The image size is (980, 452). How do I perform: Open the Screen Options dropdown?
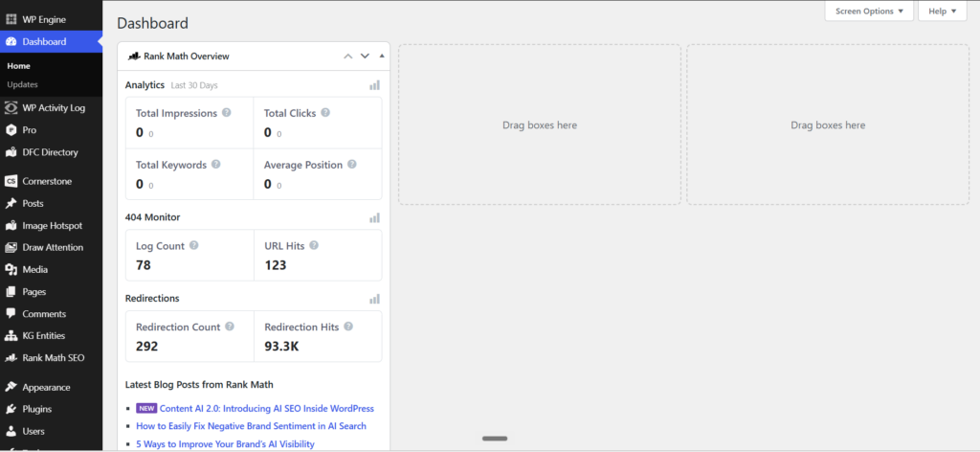[869, 11]
